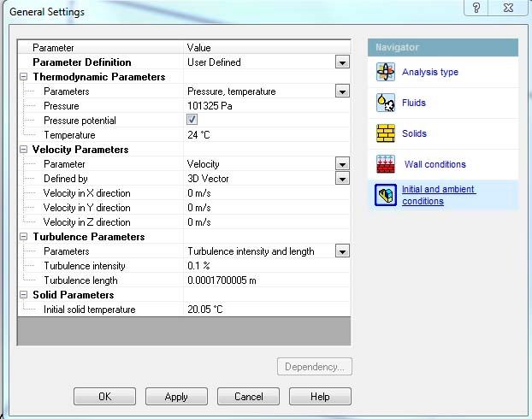The height and width of the screenshot is (419, 532).
Task: Open the Pressure, temperature parameters dropdown
Action: [x=342, y=91]
